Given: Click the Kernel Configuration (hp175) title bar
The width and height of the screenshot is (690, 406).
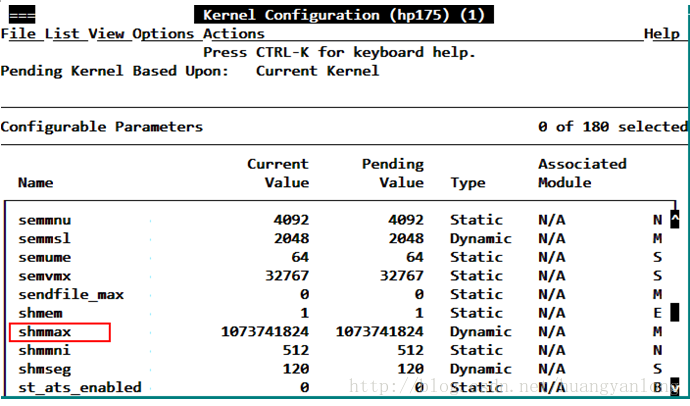Looking at the screenshot, I should [344, 15].
